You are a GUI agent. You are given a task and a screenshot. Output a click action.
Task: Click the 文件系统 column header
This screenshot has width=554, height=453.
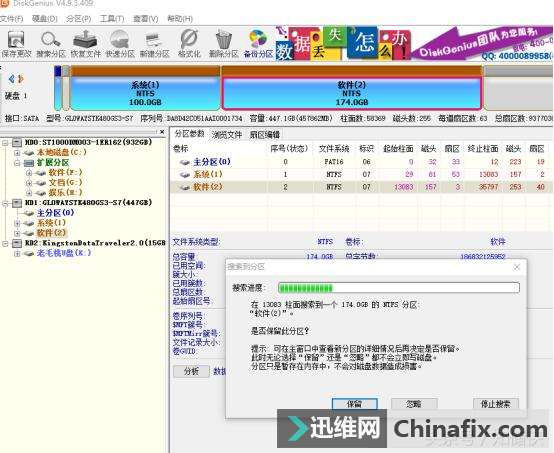pos(334,149)
